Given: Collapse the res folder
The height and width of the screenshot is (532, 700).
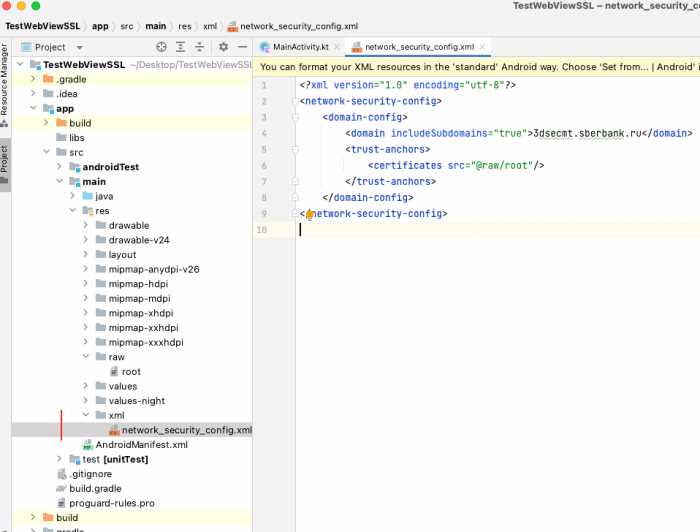Looking at the screenshot, I should (72, 210).
